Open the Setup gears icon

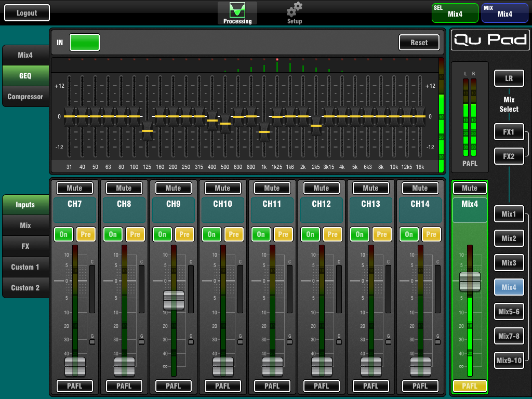[x=294, y=13]
